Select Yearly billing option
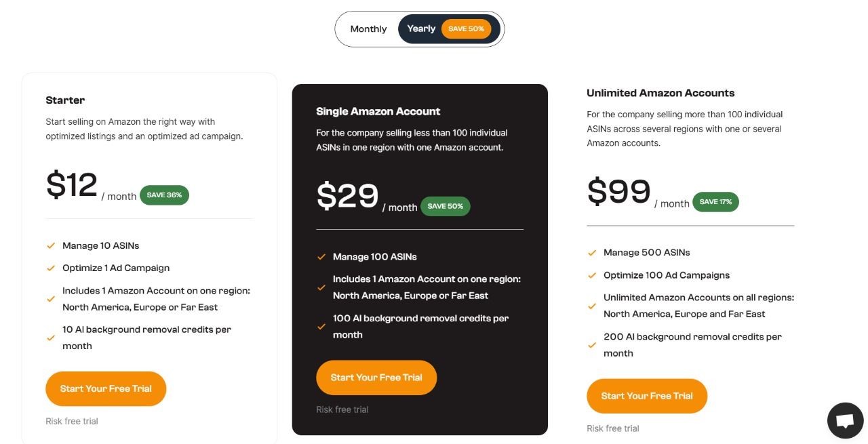 coord(421,29)
